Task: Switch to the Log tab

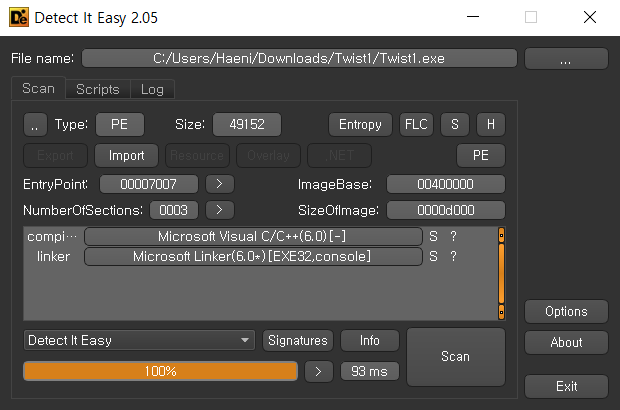Action: pyautogui.click(x=152, y=89)
